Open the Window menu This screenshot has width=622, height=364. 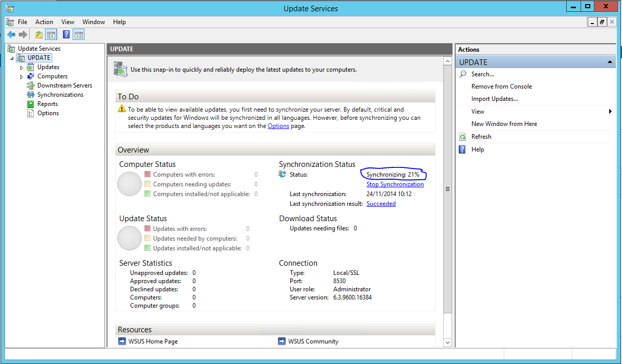tap(94, 22)
